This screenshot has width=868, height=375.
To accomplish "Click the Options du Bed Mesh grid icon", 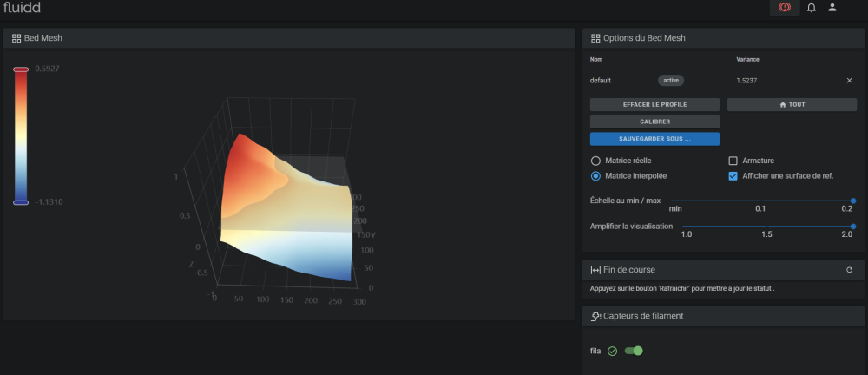I will coord(595,38).
